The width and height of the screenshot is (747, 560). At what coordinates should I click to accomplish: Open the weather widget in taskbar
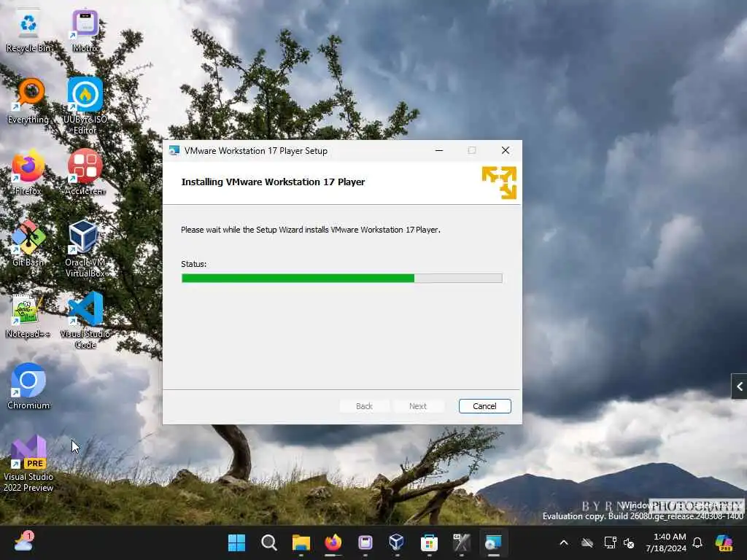[24, 542]
